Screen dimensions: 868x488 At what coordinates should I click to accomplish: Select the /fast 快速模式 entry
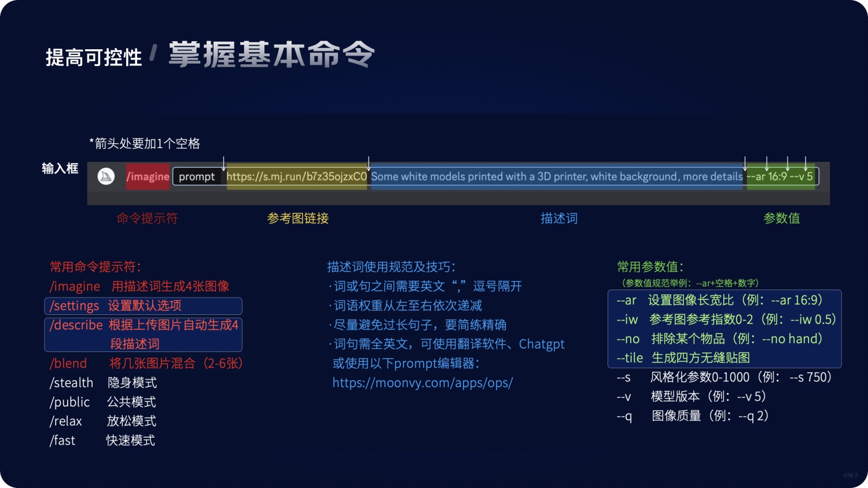tap(62, 440)
